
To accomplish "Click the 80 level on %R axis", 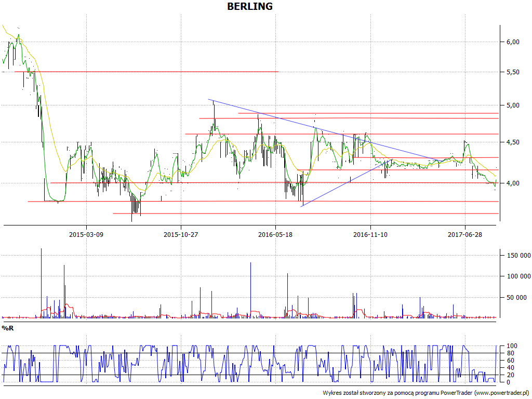I will (510, 353).
